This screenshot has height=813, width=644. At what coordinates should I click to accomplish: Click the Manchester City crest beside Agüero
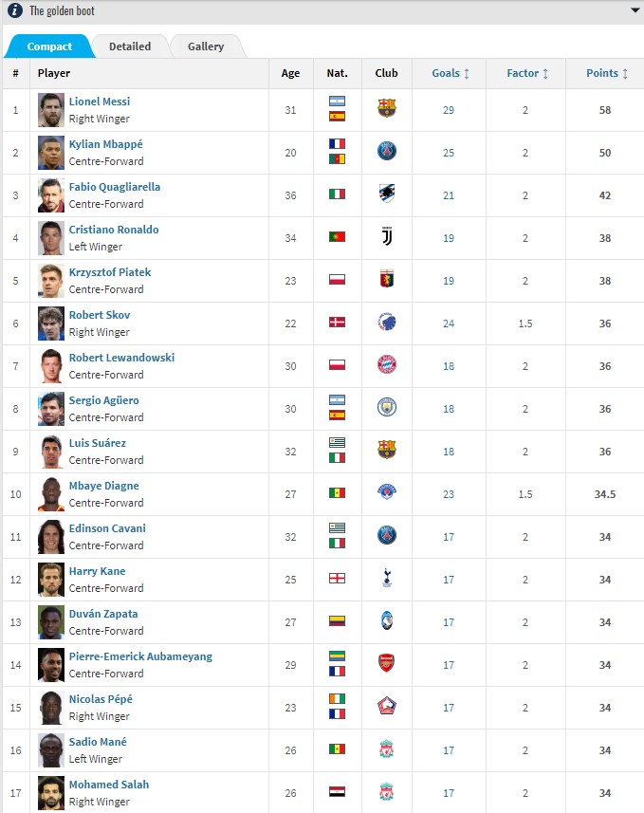point(387,407)
